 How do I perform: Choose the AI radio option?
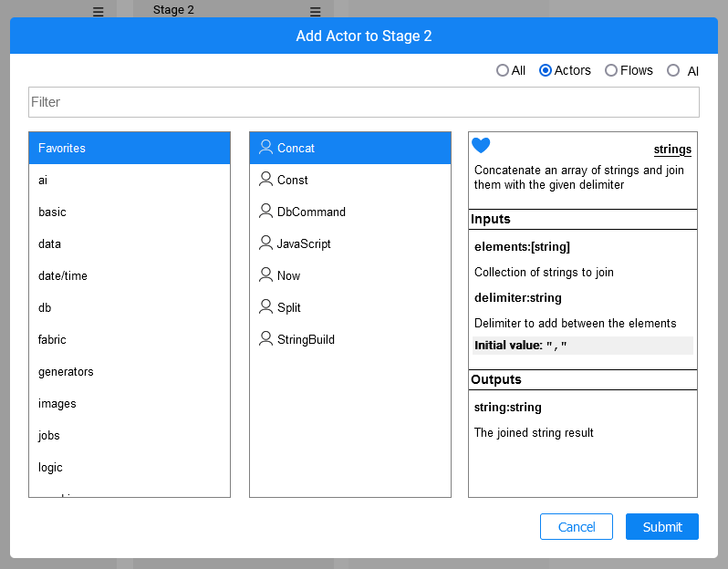pyautogui.click(x=673, y=70)
